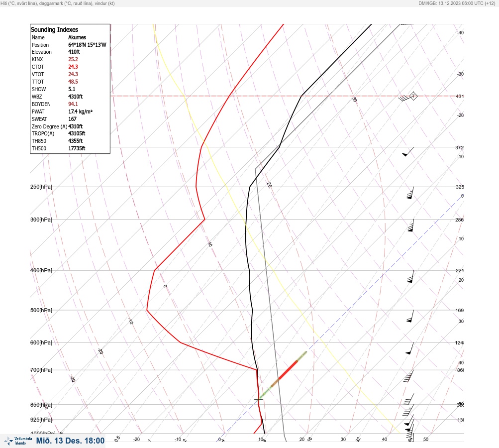
Task: Click the Vedurstofa Islands logo
Action: click(18, 441)
